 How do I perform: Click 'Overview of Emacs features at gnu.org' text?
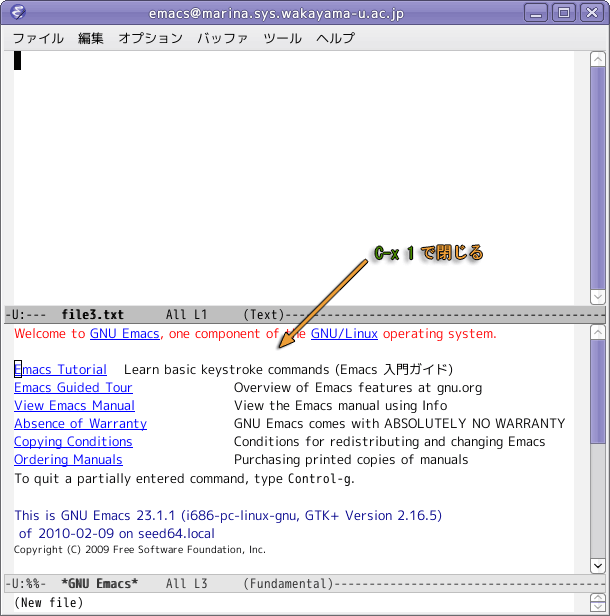coord(358,388)
